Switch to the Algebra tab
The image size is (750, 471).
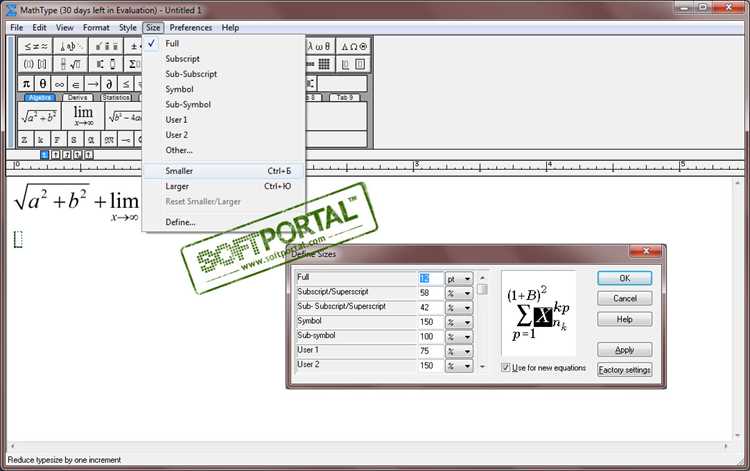click(x=40, y=98)
